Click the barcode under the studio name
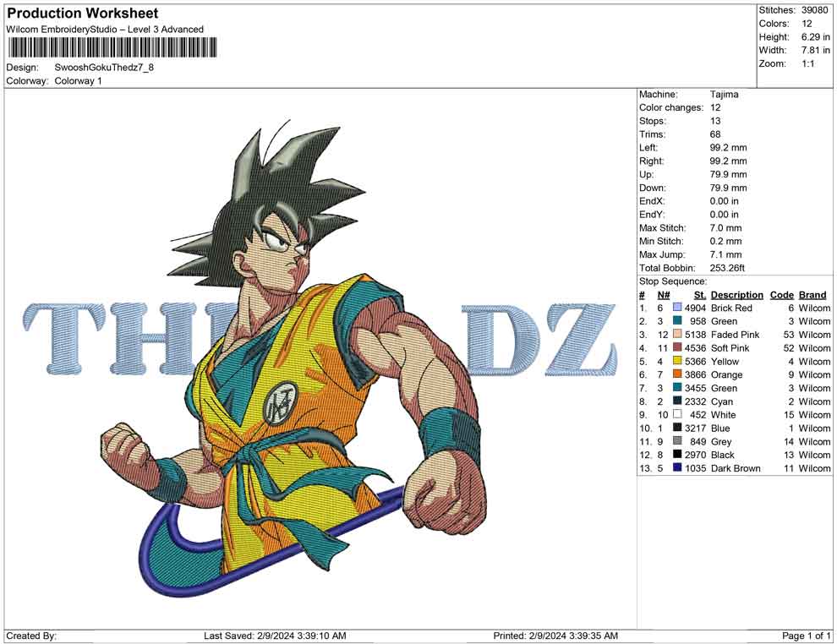This screenshot has width=837, height=644. tap(112, 47)
